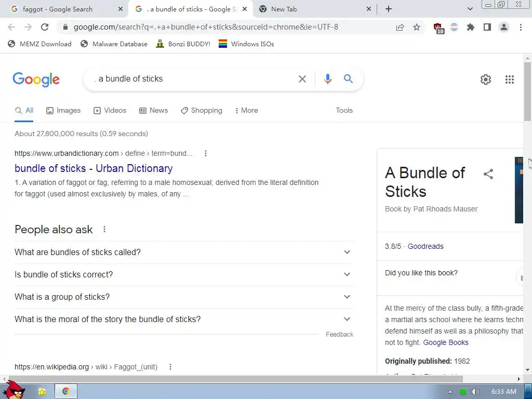Open the Google apps grid
This screenshot has height=399, width=532.
(x=509, y=79)
